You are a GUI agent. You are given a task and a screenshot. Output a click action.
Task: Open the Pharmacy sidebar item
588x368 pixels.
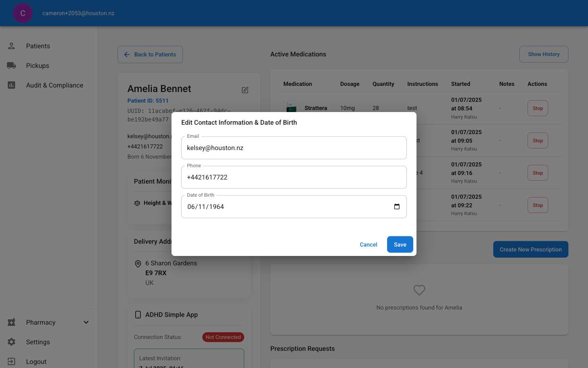pyautogui.click(x=49, y=322)
